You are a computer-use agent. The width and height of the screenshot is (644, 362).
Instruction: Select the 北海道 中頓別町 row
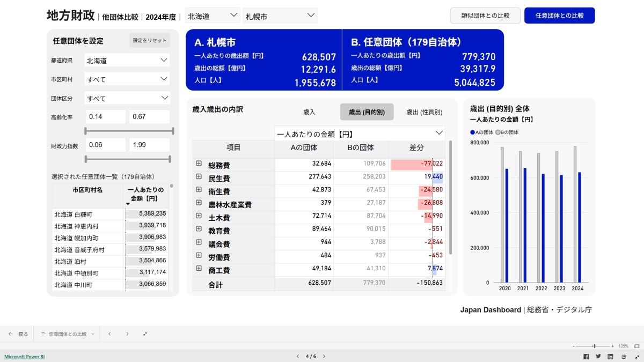pos(110,273)
